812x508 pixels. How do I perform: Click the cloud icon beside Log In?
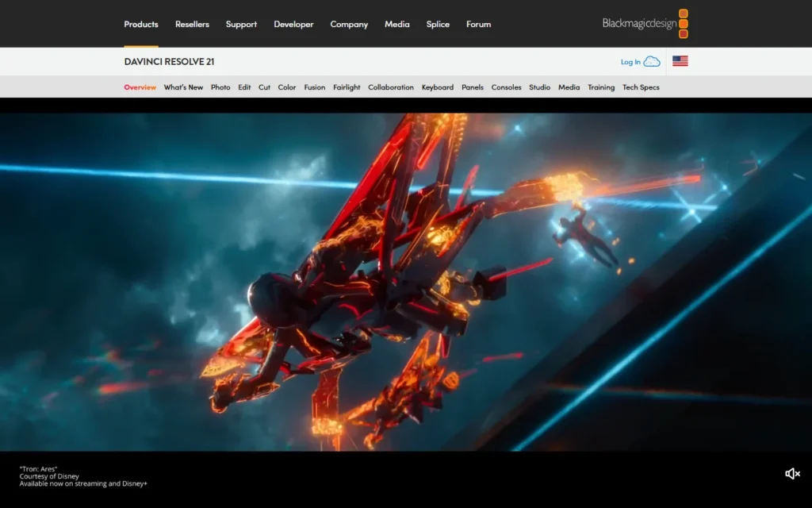652,62
